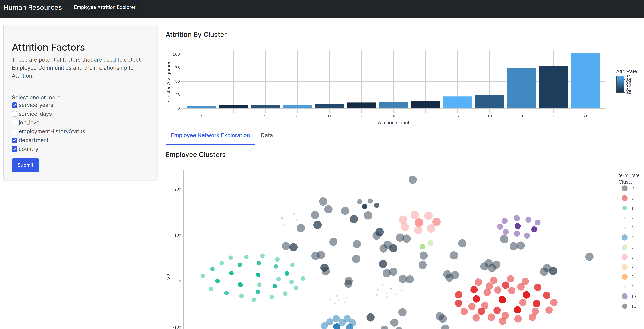
Task: Click the far-right isolated gray scatter point
Action: coord(589,257)
